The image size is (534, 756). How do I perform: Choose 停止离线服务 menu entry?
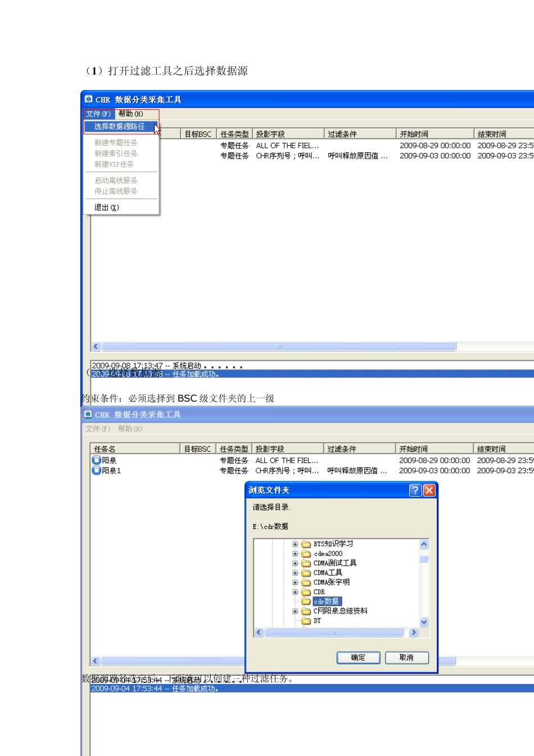116,191
